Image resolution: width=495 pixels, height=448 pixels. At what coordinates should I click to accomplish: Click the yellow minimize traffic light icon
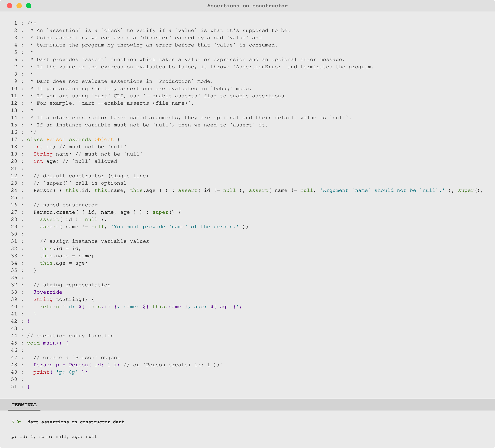coord(19,5)
